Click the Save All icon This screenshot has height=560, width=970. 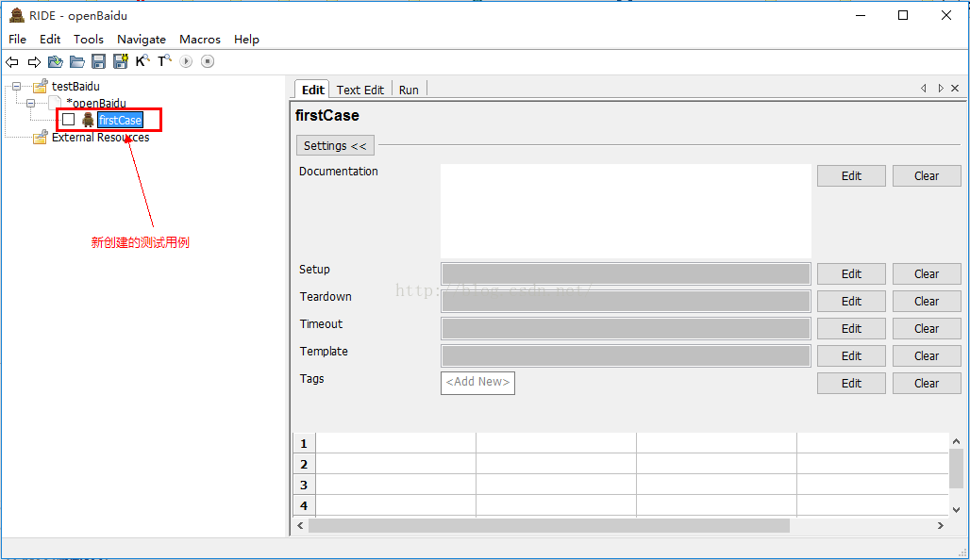[x=121, y=61]
